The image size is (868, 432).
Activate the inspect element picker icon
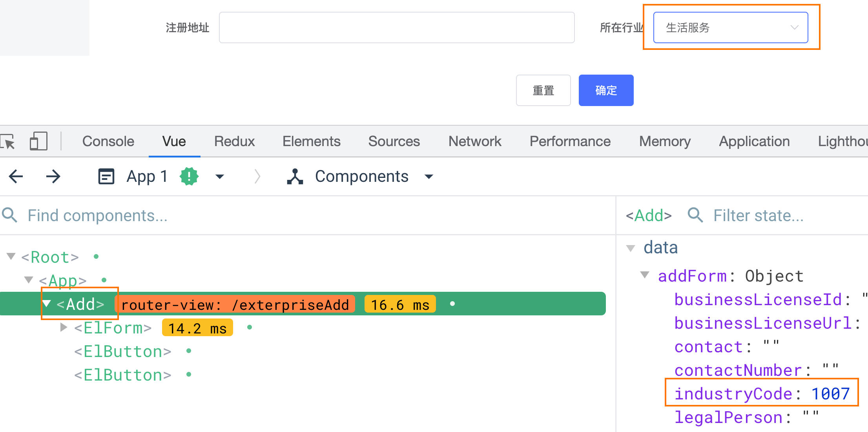pyautogui.click(x=8, y=141)
